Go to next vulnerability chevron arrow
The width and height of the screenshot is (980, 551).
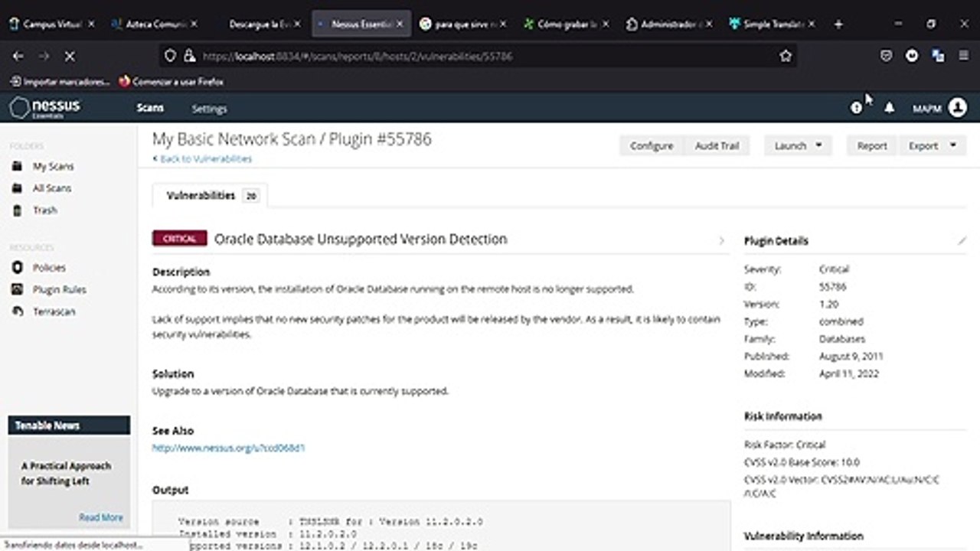[x=720, y=240]
